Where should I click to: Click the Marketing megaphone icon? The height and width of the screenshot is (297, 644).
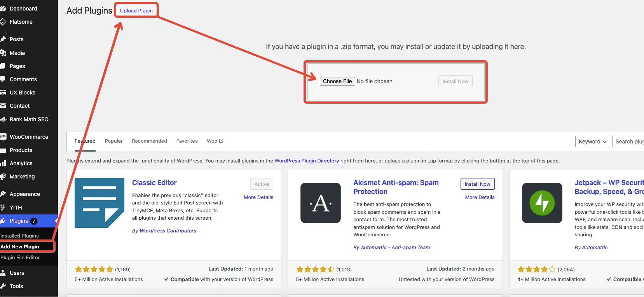pos(3,176)
